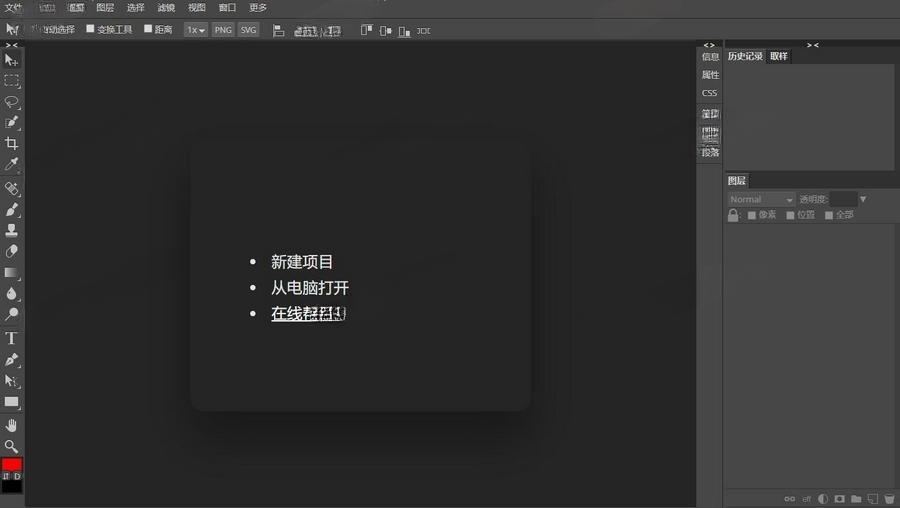Viewport: 900px width, 508px height.
Task: Select the Zoom magnifier tool
Action: (x=12, y=446)
